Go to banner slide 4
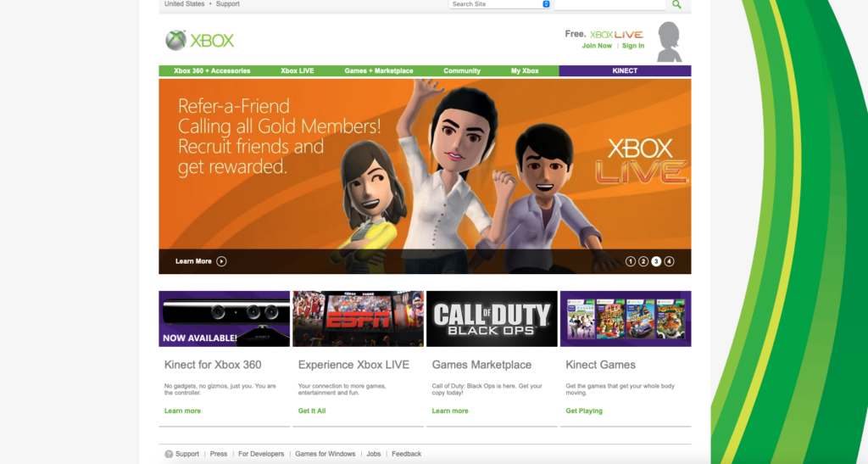Screen dimensions: 868x464 tap(670, 261)
